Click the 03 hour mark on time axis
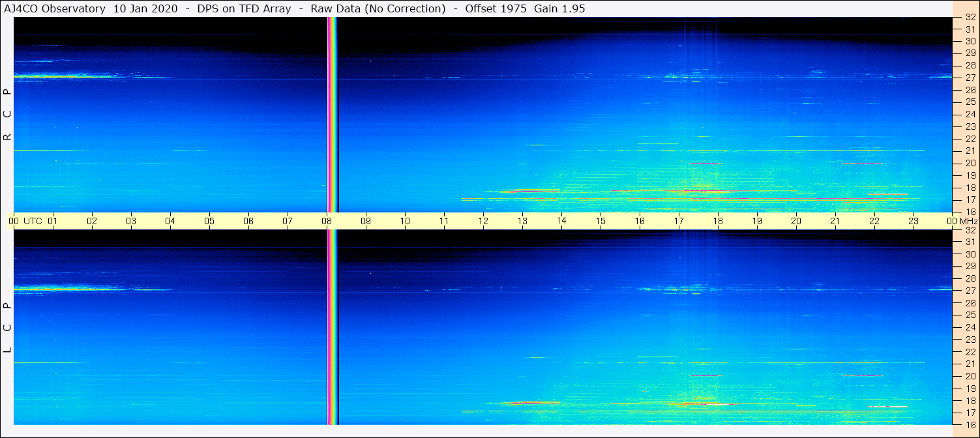Image resolution: width=980 pixels, height=438 pixels. 131,221
